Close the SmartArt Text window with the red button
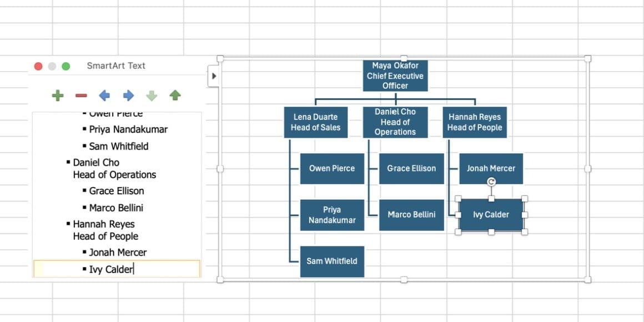The image size is (644, 322). click(x=38, y=66)
